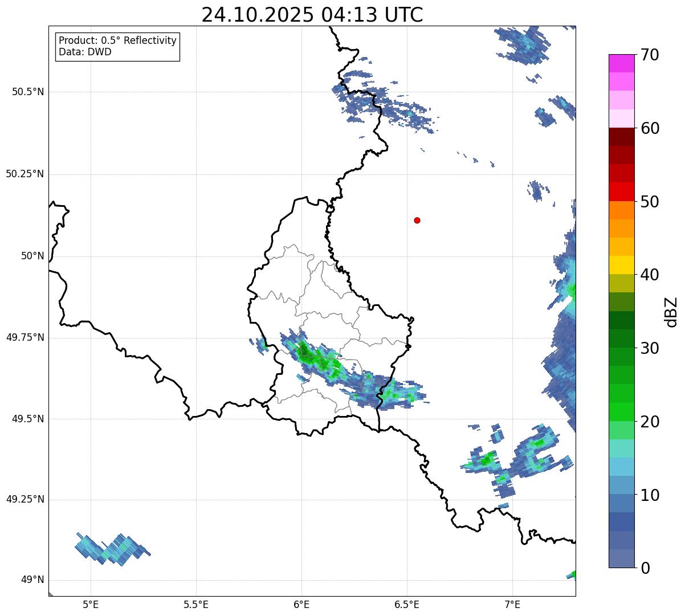Click the colorbar tick value 30
Screen dimensions: 685x616
click(x=650, y=348)
